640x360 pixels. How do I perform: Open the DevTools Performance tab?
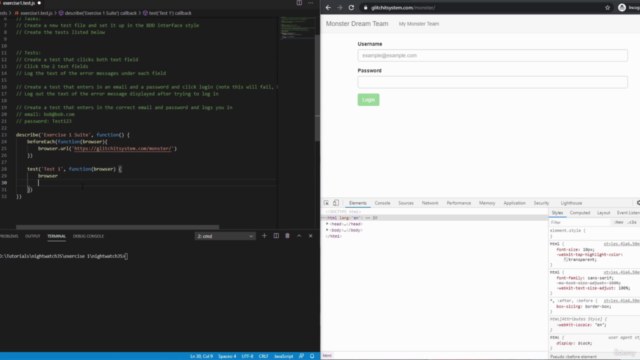(x=458, y=203)
